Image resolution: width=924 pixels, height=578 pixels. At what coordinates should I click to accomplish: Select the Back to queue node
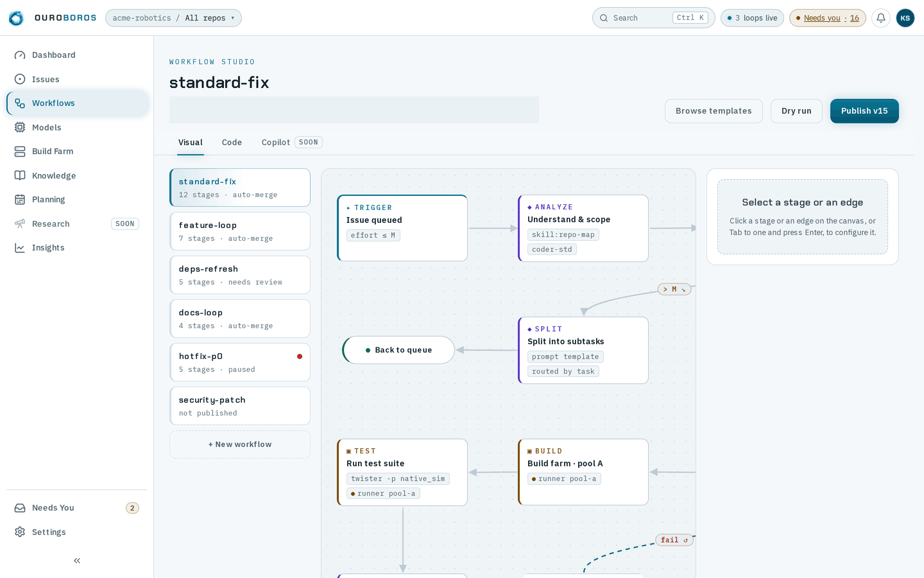click(398, 350)
